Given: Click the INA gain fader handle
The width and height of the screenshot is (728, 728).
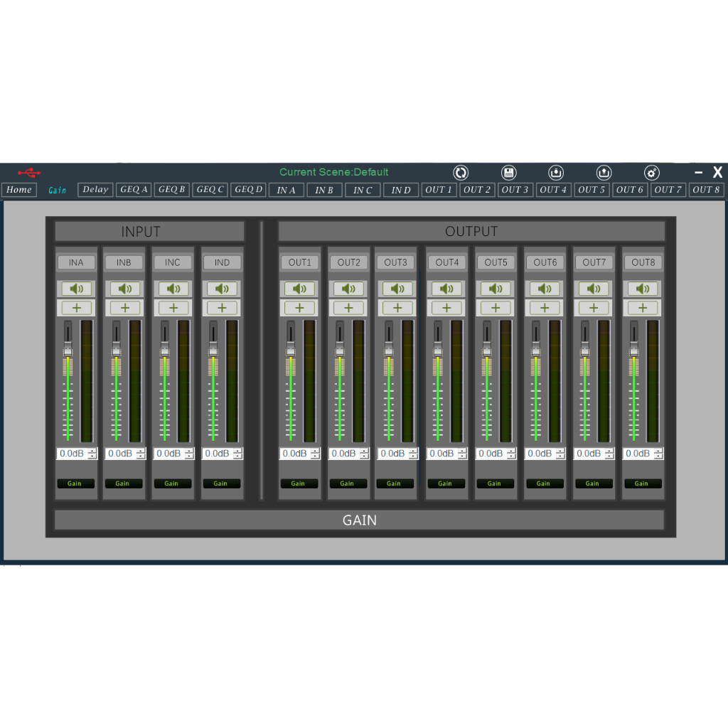Looking at the screenshot, I should click(68, 350).
